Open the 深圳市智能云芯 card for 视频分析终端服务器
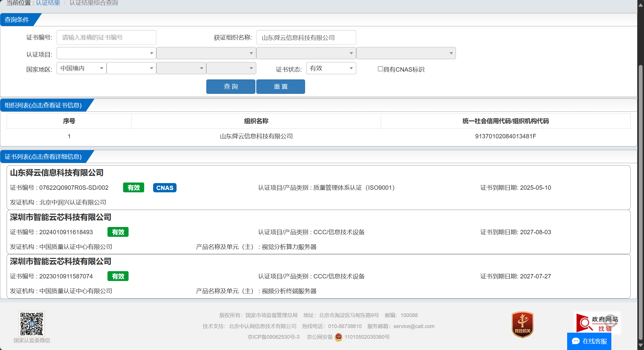 319,276
